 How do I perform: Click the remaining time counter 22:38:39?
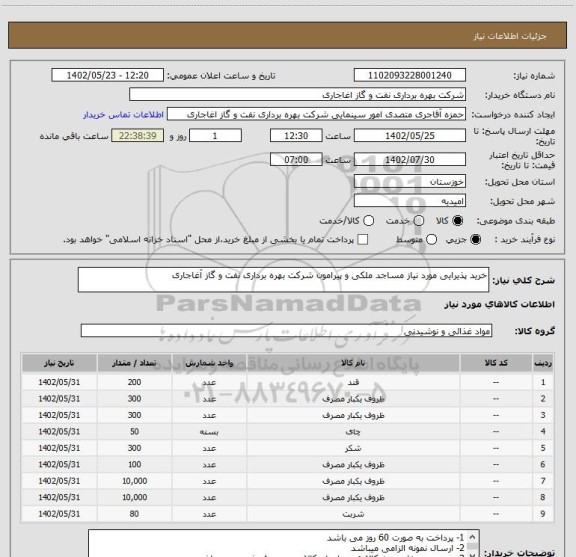138,136
